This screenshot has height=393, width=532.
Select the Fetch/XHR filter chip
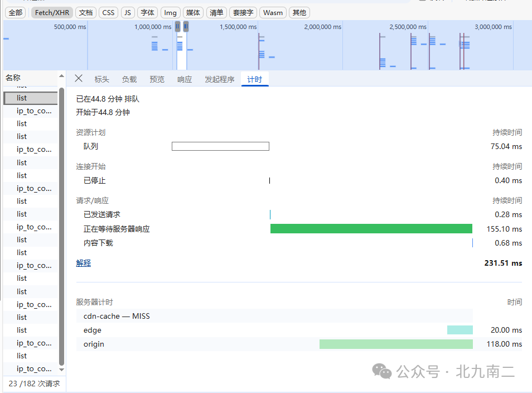pyautogui.click(x=51, y=12)
